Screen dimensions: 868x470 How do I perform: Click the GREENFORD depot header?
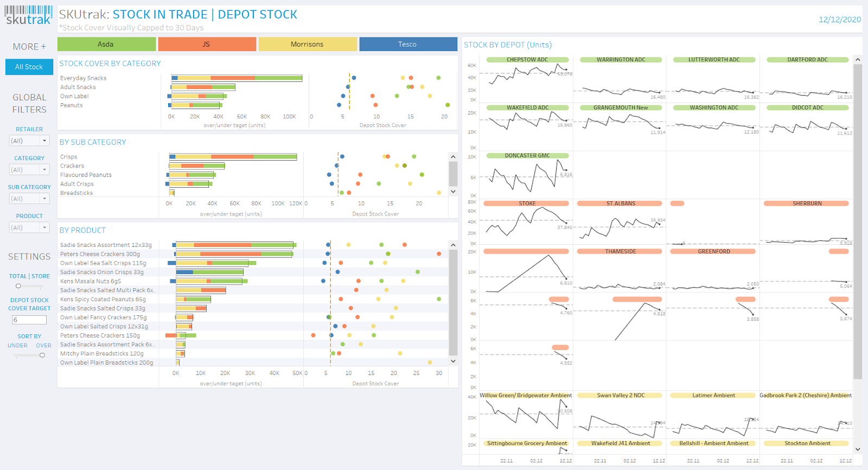click(x=713, y=251)
